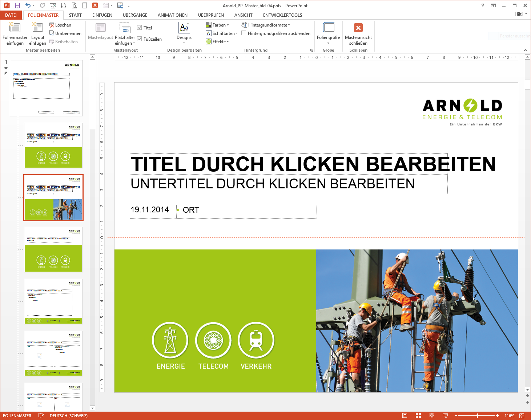531x420 pixels.
Task: Click DEUTSCH (SCHWEIZ) language in status bar
Action: 68,416
